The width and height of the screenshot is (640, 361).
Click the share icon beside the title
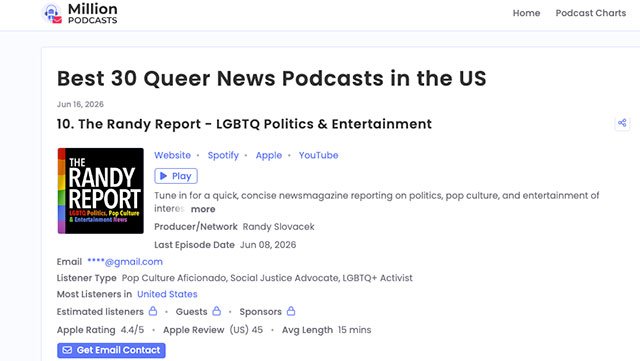[622, 123]
